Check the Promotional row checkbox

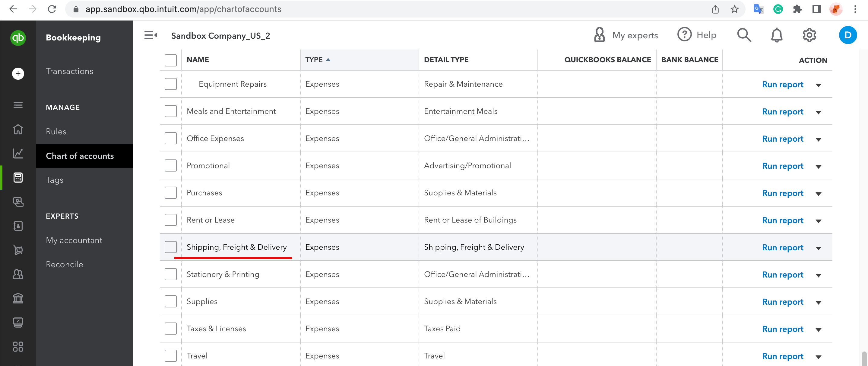coord(170,165)
